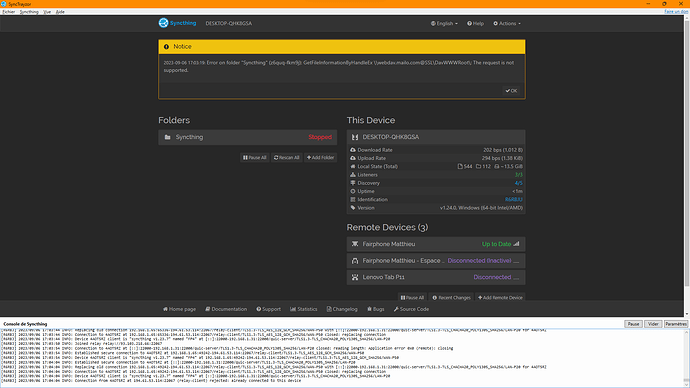Clear the console with Vider
690x388 pixels.
tap(653, 324)
